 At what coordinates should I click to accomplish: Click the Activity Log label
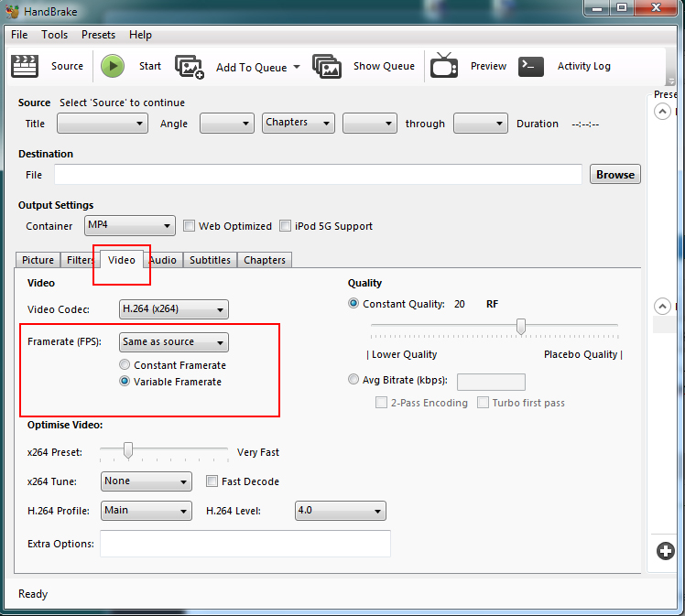pos(583,66)
